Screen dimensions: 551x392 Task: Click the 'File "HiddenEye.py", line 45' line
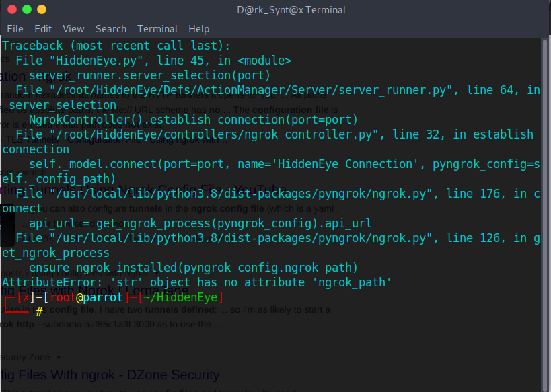tap(153, 61)
